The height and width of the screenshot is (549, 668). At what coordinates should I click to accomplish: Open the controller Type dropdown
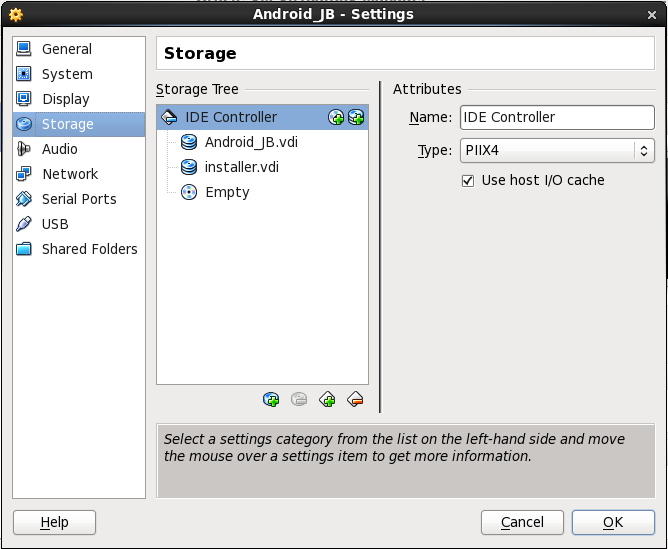pos(557,151)
